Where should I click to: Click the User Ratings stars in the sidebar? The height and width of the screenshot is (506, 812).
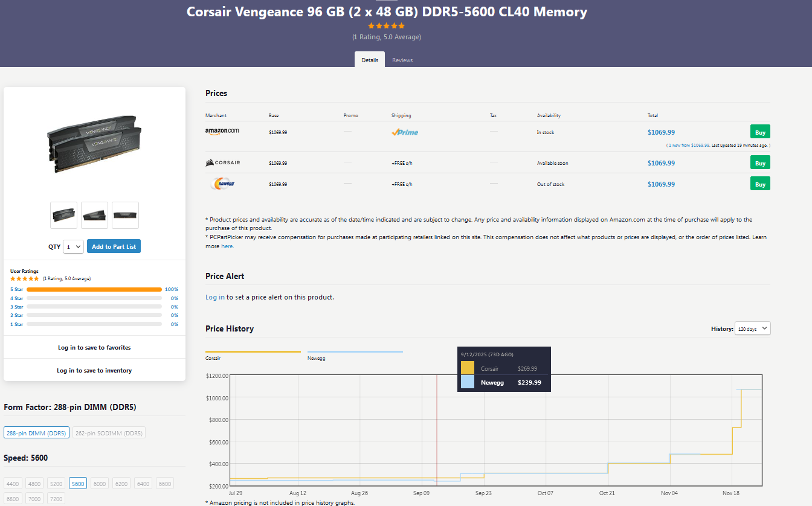[25, 278]
